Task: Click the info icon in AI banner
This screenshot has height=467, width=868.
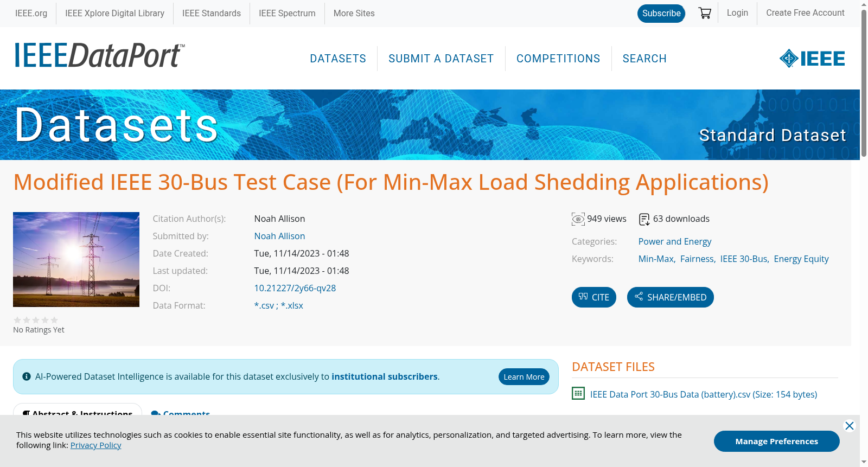Action: (27, 376)
